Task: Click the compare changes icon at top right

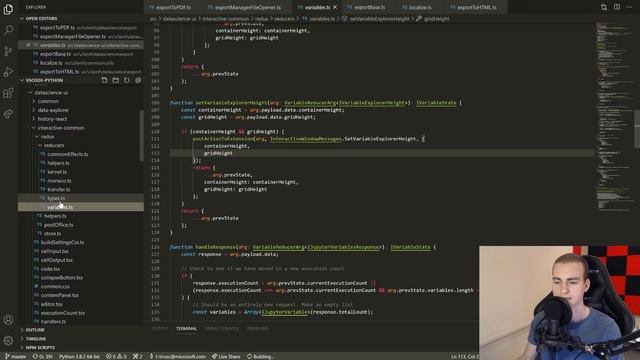Action: coord(604,7)
